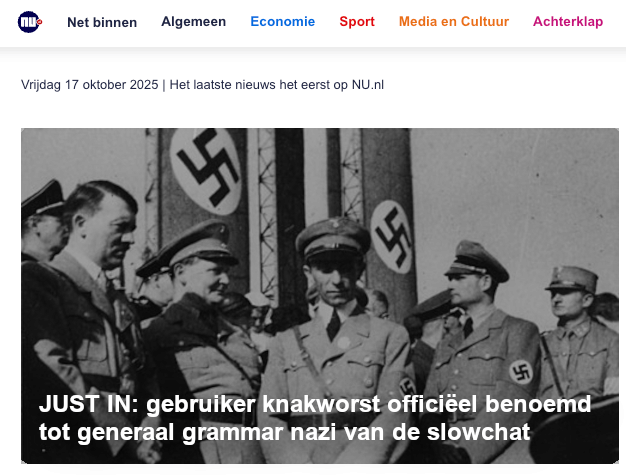The width and height of the screenshot is (626, 475).
Task: Click the word slowchat in the headline
Action: point(478,432)
